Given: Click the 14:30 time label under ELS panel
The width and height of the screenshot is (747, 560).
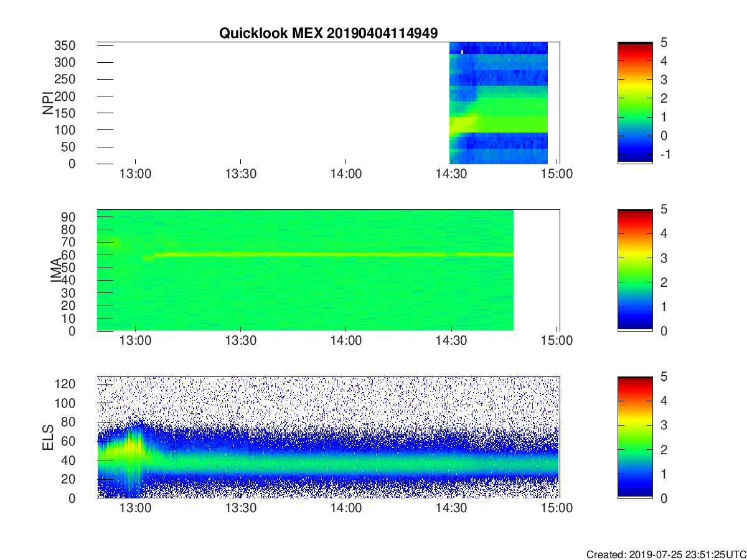Looking at the screenshot, I should tap(451, 508).
